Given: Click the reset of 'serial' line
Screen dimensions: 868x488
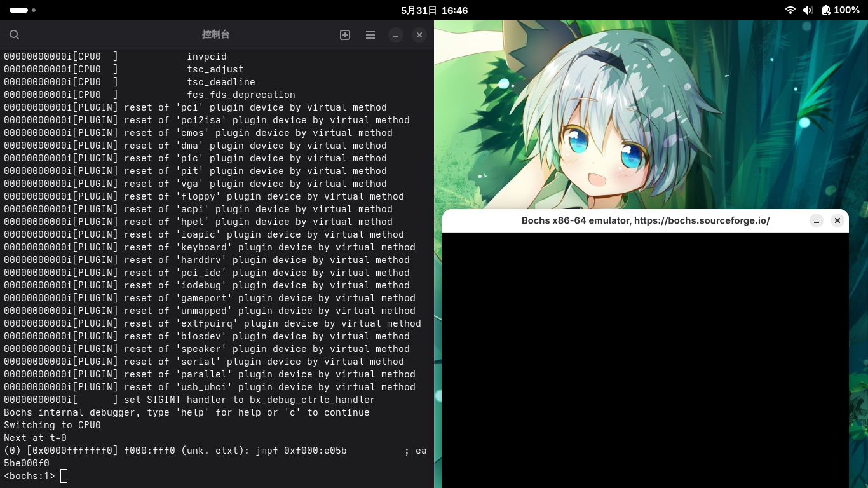Looking at the screenshot, I should pos(204,362).
